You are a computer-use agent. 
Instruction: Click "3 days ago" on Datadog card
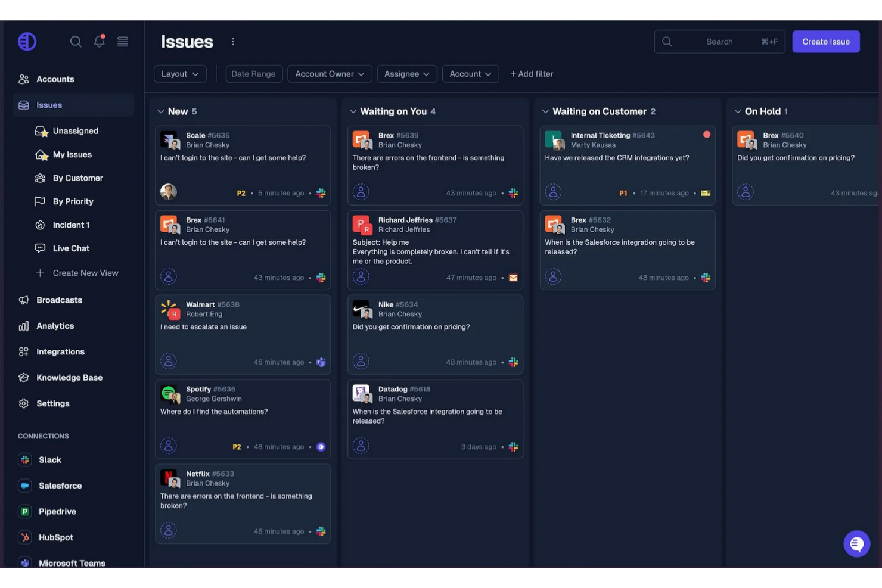tap(479, 447)
